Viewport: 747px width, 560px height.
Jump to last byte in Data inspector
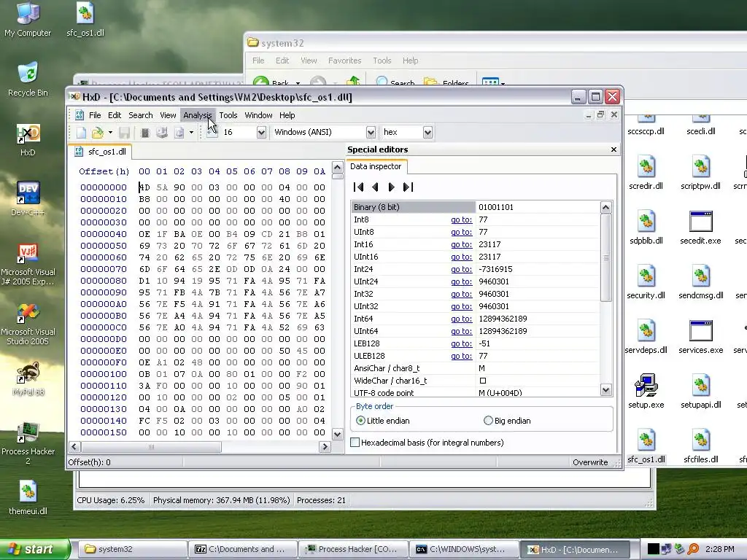pos(408,187)
